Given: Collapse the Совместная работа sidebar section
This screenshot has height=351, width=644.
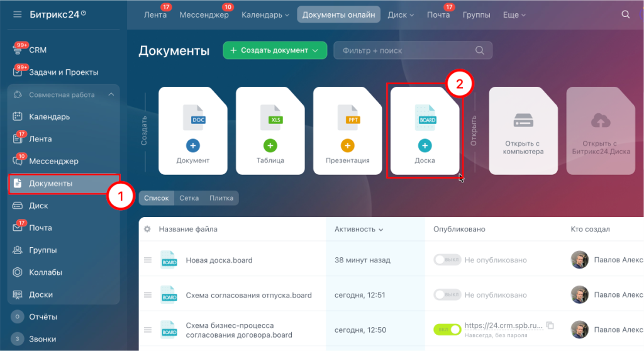Looking at the screenshot, I should pos(111,95).
